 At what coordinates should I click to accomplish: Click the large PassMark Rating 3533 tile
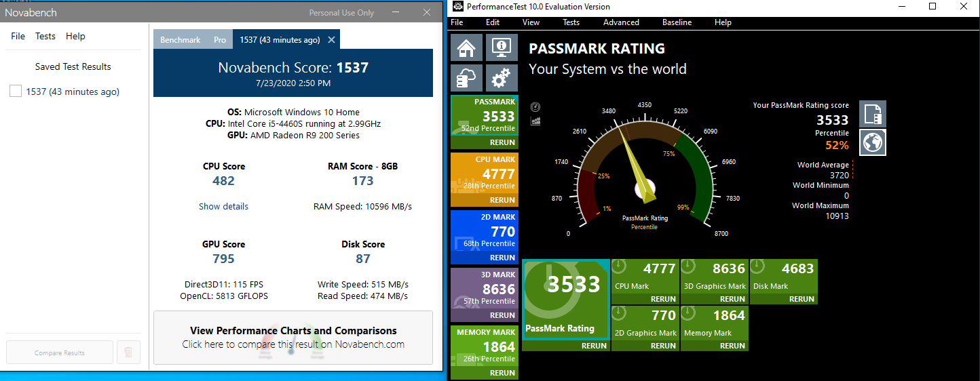coord(565,299)
